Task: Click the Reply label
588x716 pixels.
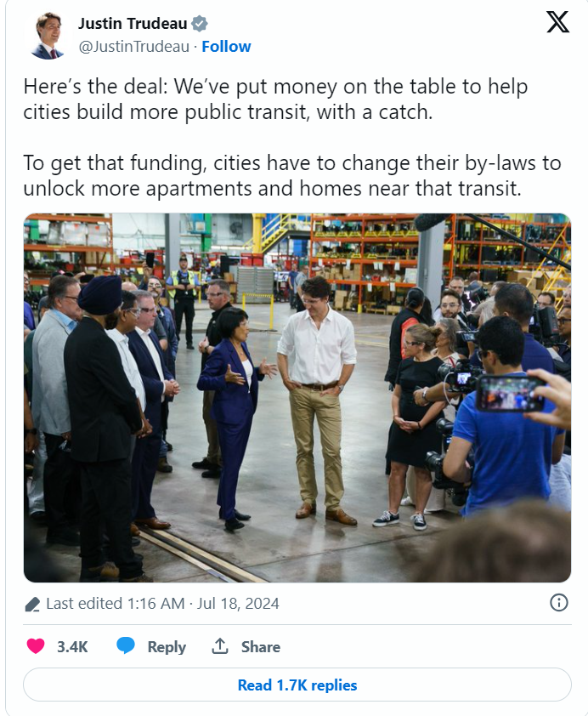Action: tap(167, 646)
